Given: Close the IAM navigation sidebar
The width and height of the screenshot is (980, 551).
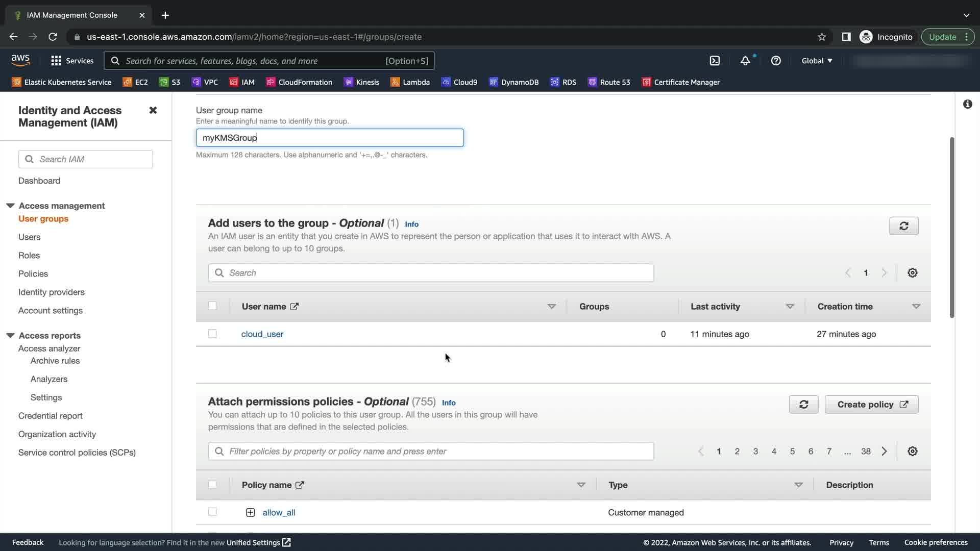Looking at the screenshot, I should (153, 110).
